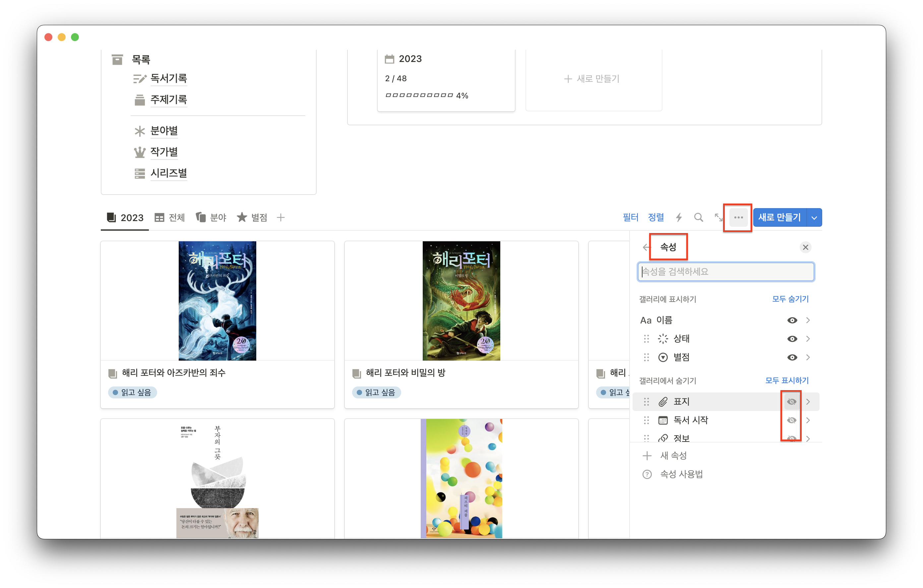923x588 pixels.
Task: Toggle visibility of the 별점 property
Action: pos(792,358)
